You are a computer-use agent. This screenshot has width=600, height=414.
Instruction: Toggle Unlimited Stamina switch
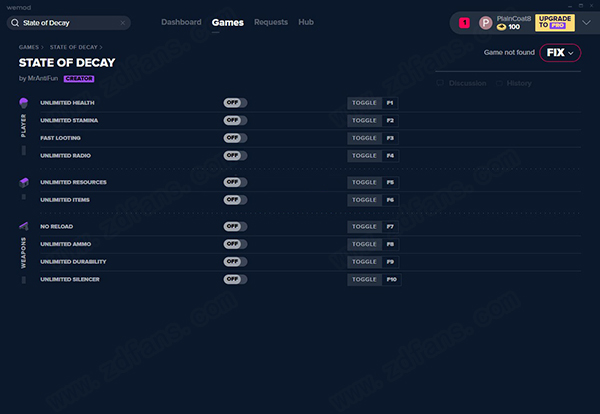(x=235, y=120)
